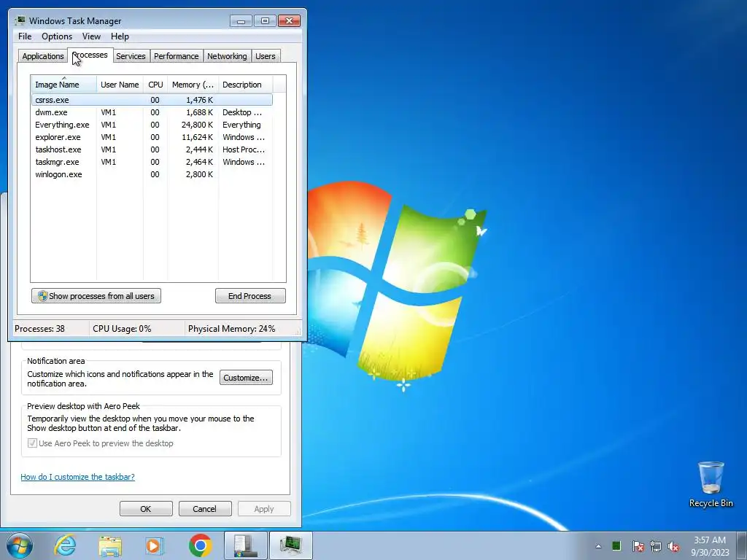Switch to the Applications tab
The height and width of the screenshot is (560, 747).
(x=43, y=56)
